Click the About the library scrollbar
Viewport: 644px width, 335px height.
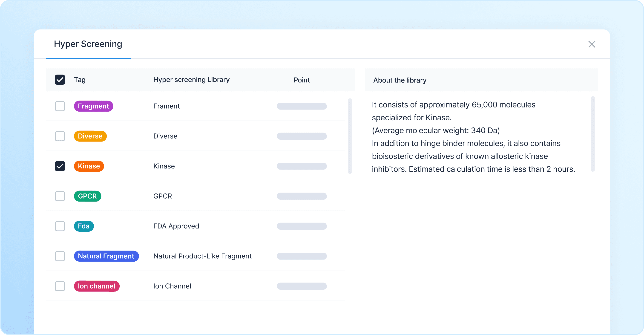[592, 134]
